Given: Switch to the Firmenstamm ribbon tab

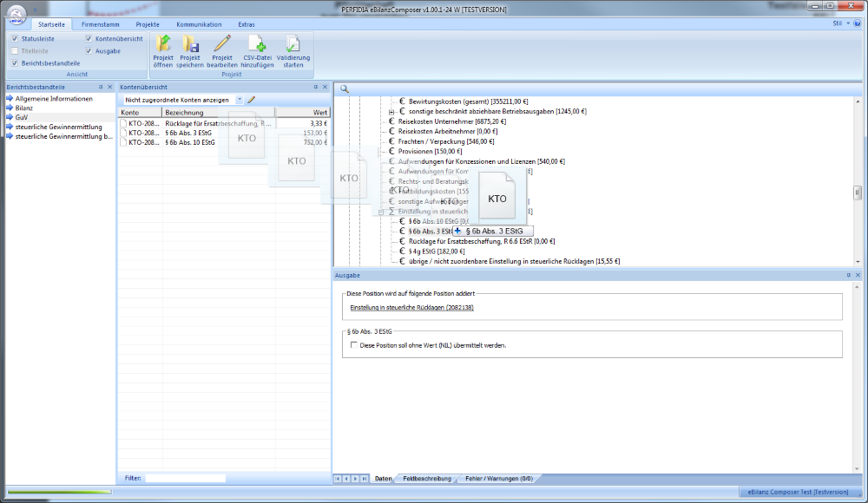Looking at the screenshot, I should click(100, 24).
